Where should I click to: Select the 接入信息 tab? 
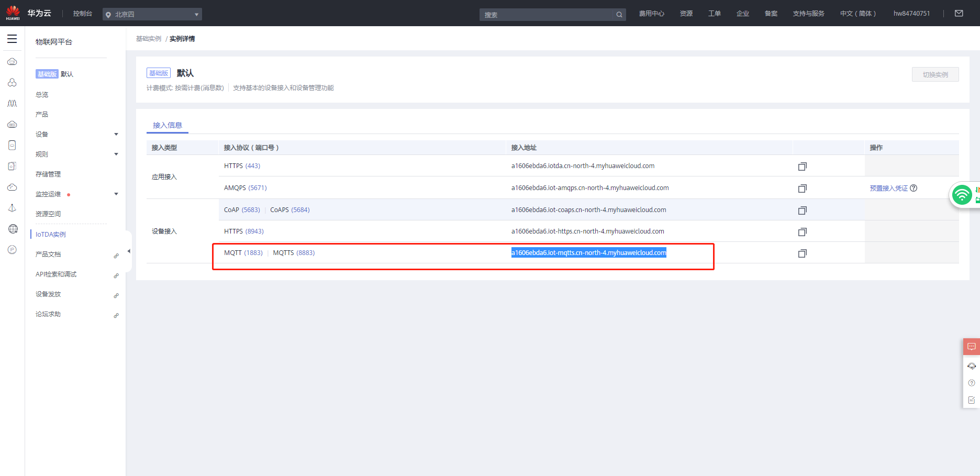click(x=168, y=125)
